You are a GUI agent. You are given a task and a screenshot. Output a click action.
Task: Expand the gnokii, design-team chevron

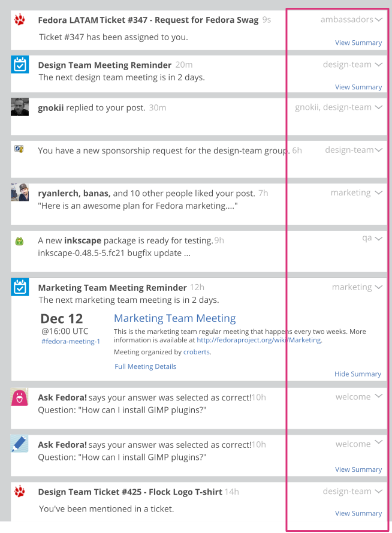click(379, 107)
